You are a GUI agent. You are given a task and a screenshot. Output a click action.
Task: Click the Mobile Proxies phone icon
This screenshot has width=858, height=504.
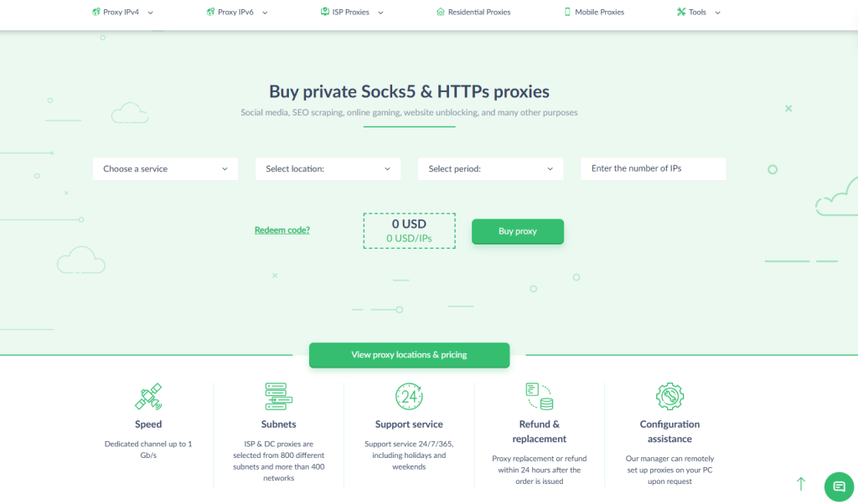click(x=567, y=12)
